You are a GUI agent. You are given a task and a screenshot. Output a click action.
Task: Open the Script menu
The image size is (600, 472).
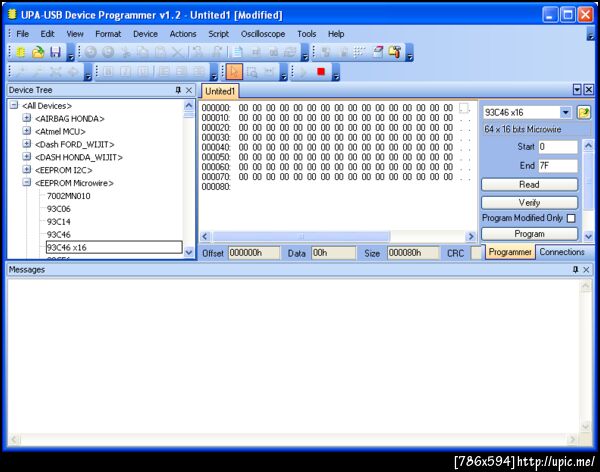pos(218,34)
